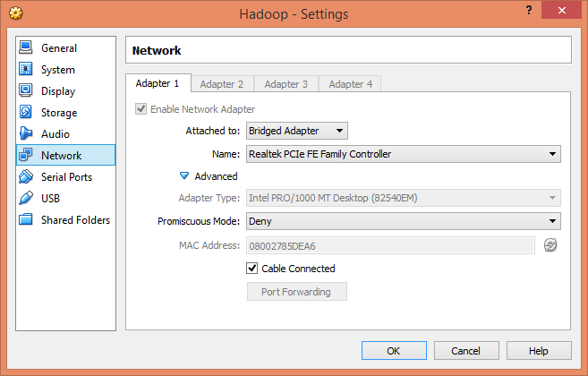588x376 pixels.
Task: Select the Shared Folders icon
Action: tap(26, 219)
